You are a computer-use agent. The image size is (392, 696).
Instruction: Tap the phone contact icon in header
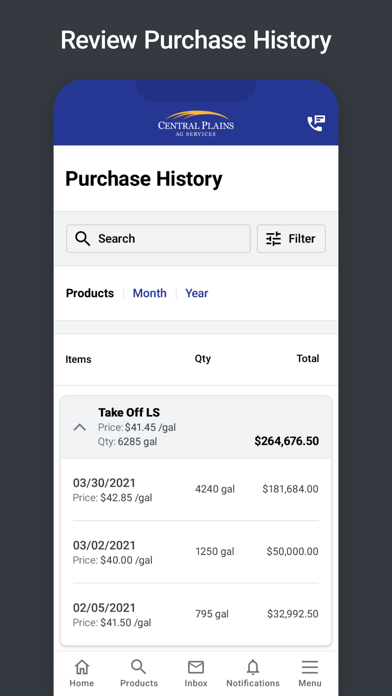coord(316,123)
